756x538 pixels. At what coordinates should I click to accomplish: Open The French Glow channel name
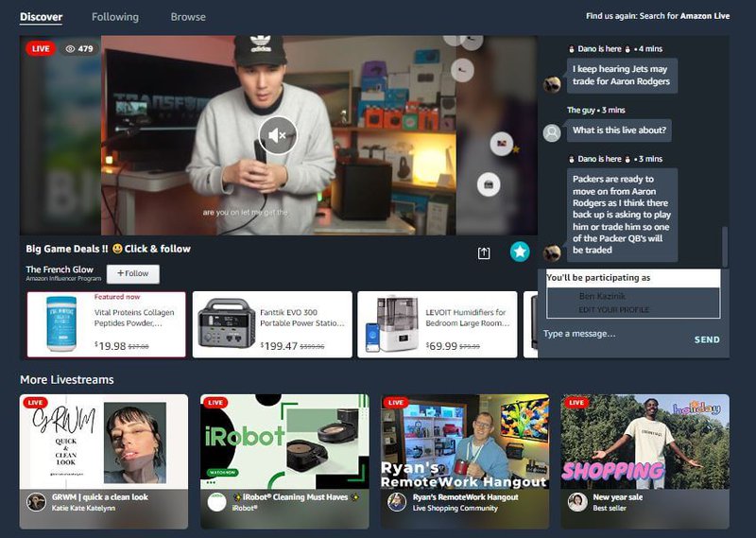tap(60, 269)
